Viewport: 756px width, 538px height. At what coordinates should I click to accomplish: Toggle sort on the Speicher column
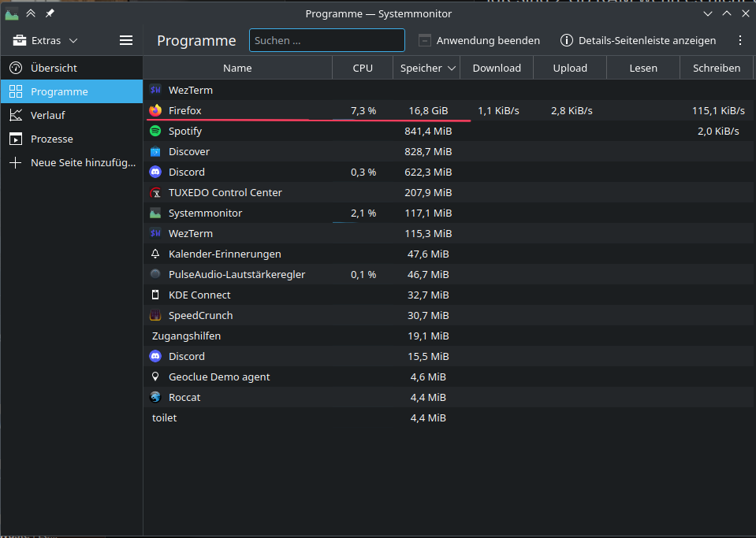click(426, 68)
